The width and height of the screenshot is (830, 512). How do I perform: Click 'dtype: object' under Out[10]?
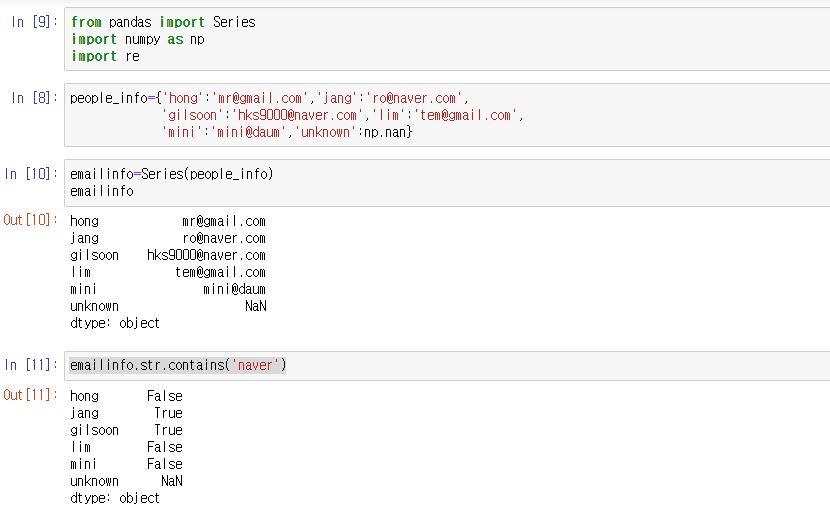[x=115, y=323]
